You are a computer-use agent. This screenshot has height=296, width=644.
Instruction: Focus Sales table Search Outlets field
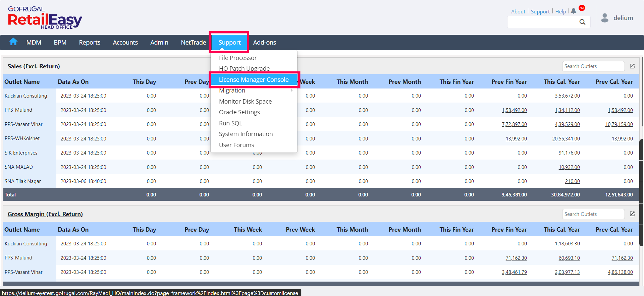(x=593, y=66)
